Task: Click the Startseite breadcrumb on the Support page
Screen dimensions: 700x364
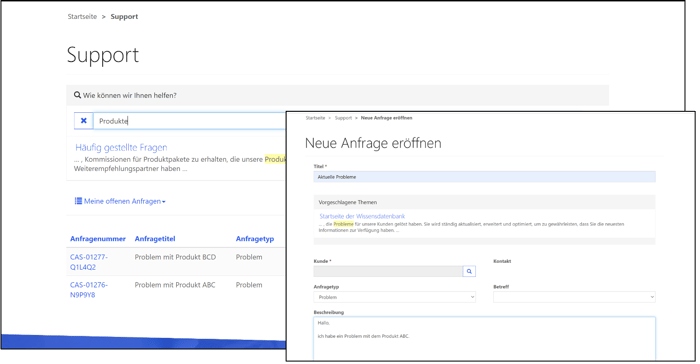Action: (x=82, y=17)
